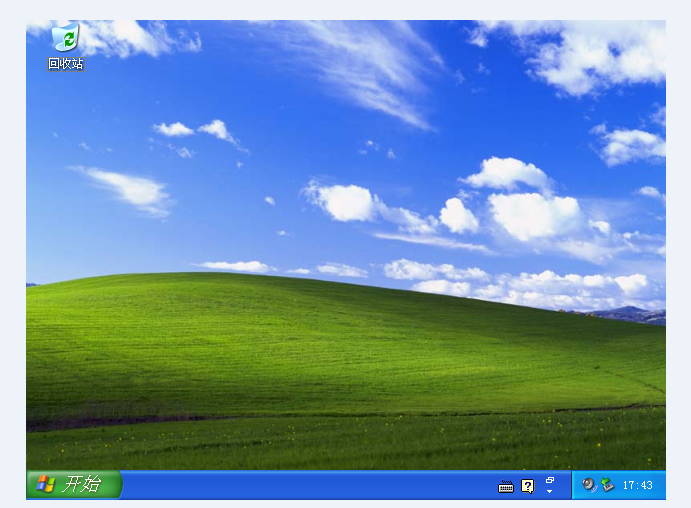691x508 pixels.
Task: Open the 开始 Start menu
Action: (x=74, y=485)
